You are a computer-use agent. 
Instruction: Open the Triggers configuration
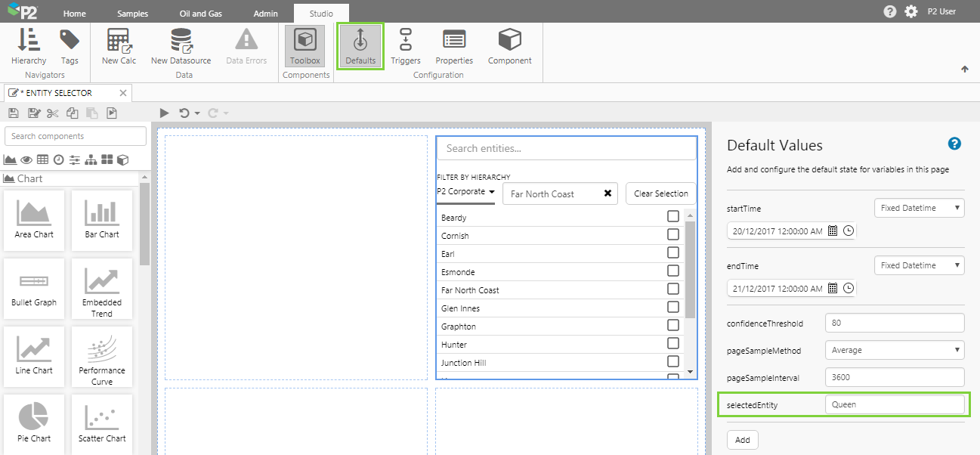click(x=405, y=46)
